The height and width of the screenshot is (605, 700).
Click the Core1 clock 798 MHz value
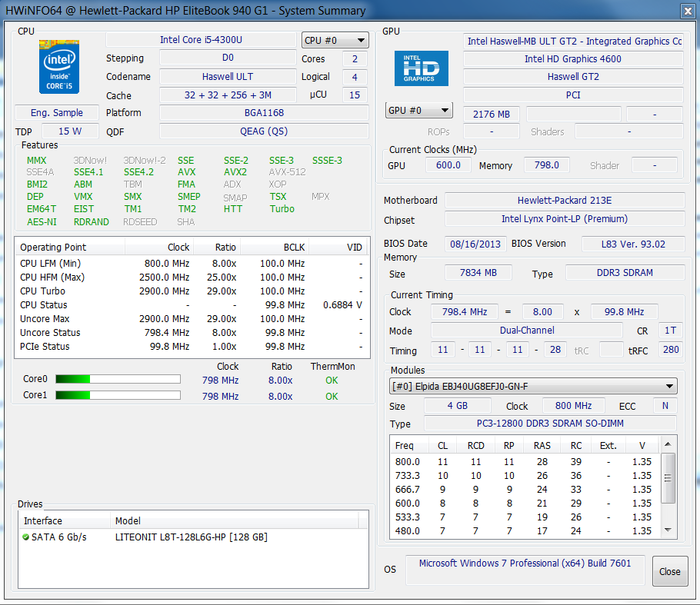[220, 396]
